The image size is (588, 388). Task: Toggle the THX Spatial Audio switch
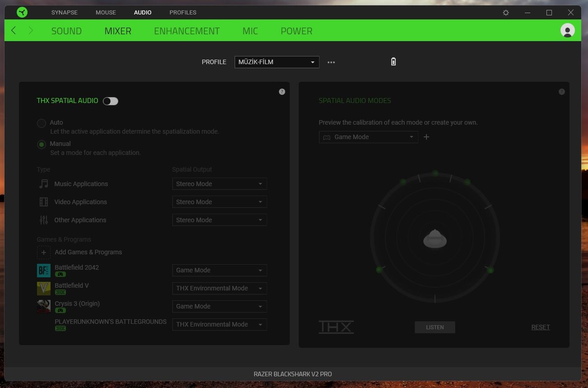[x=111, y=101]
